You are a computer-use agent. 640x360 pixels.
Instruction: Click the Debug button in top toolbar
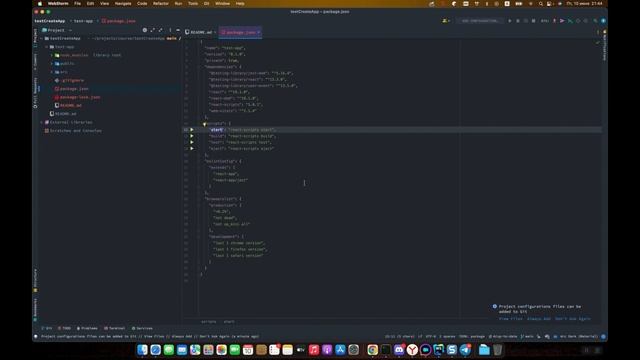point(518,21)
